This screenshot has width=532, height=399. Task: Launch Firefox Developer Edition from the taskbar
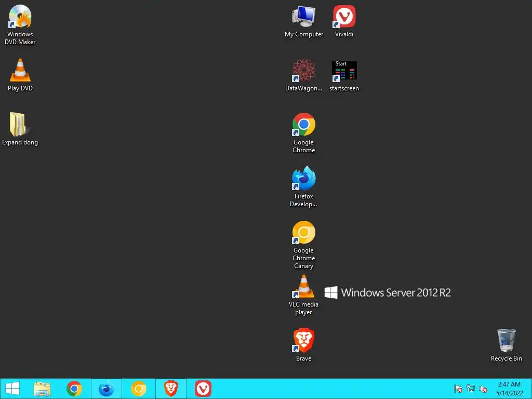point(106,389)
